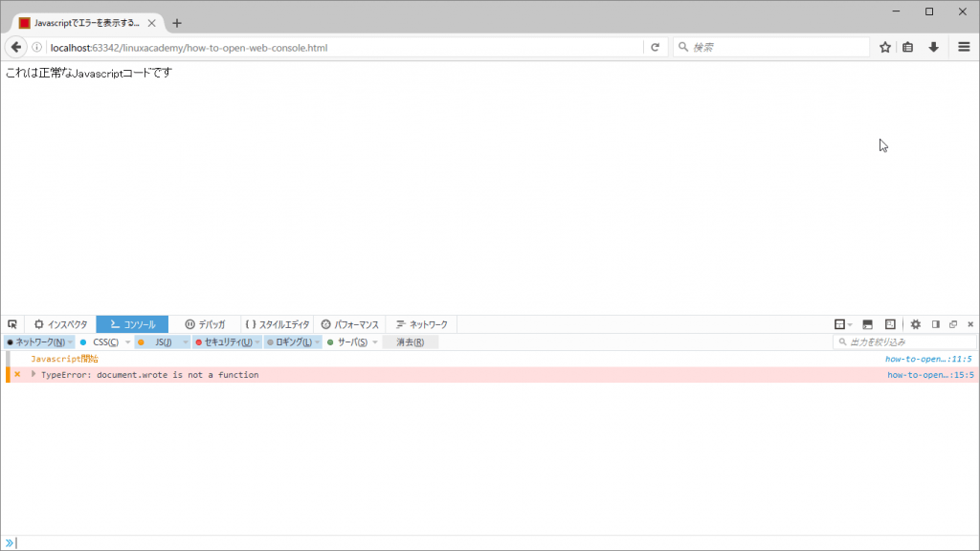Close the developer tools panel

coord(970,324)
